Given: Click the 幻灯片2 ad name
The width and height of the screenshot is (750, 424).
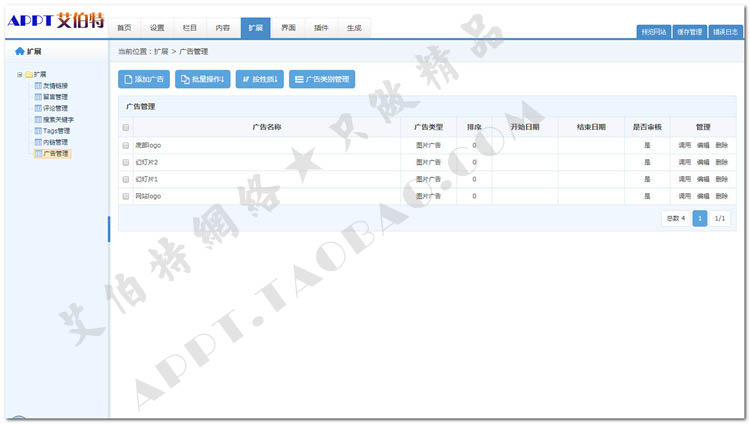Looking at the screenshot, I should (x=147, y=162).
